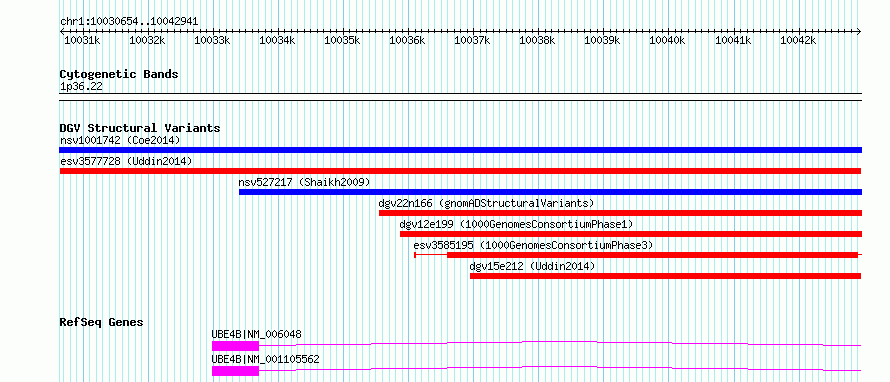Viewport: 890px width, 382px height.
Task: Click the nsv1001742 (Coe2014) blue variant bar
Action: click(x=460, y=150)
